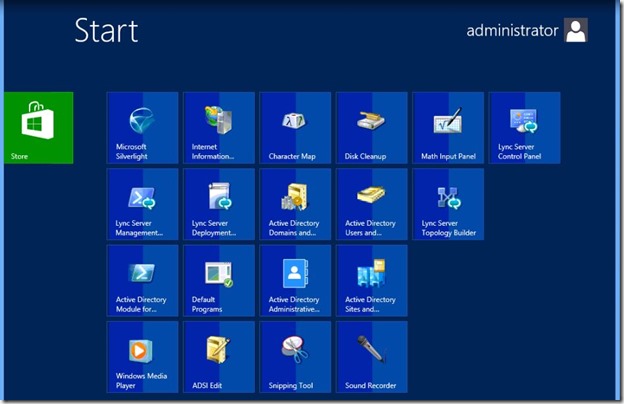
Task: Open Active Directory Module for PowerShell tile
Action: point(142,281)
